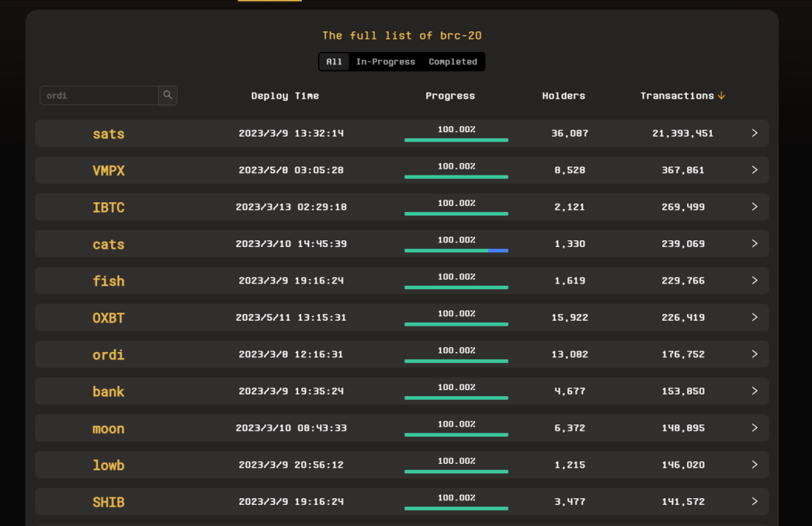Click the search magnifier icon
The image size is (812, 526).
167,95
